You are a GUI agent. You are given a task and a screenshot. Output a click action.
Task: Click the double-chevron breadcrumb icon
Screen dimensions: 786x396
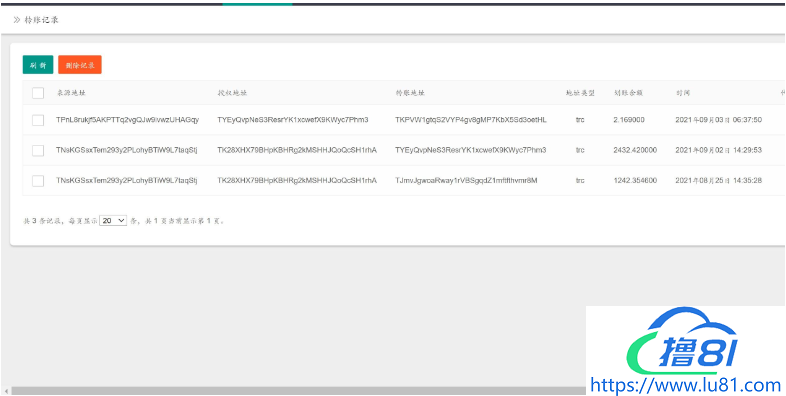[x=17, y=20]
